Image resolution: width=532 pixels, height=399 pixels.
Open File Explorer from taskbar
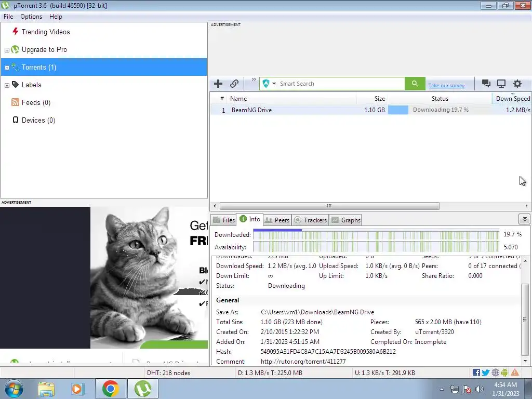pos(46,389)
